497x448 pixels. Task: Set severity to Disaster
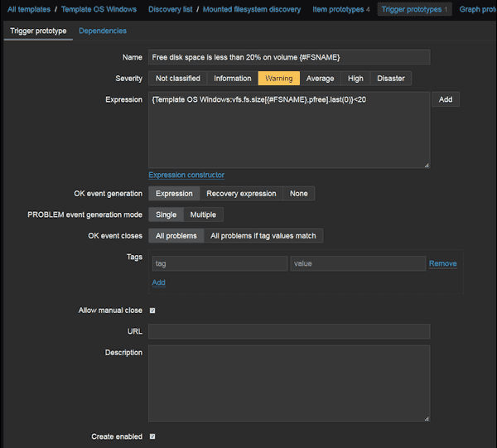tap(391, 79)
